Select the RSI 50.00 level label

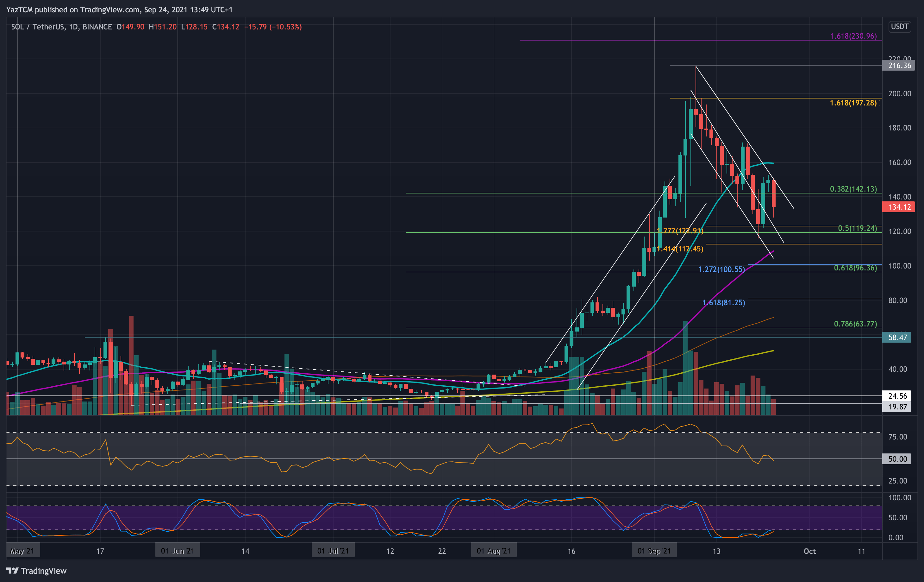[x=897, y=459]
